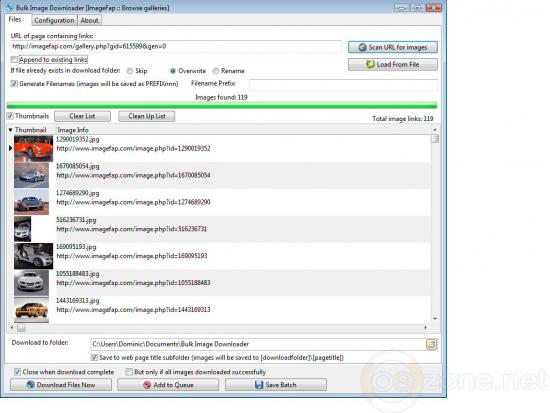This screenshot has height=413, width=550.
Task: Select thumbnail for 160095193.jpg
Action: tap(33, 256)
